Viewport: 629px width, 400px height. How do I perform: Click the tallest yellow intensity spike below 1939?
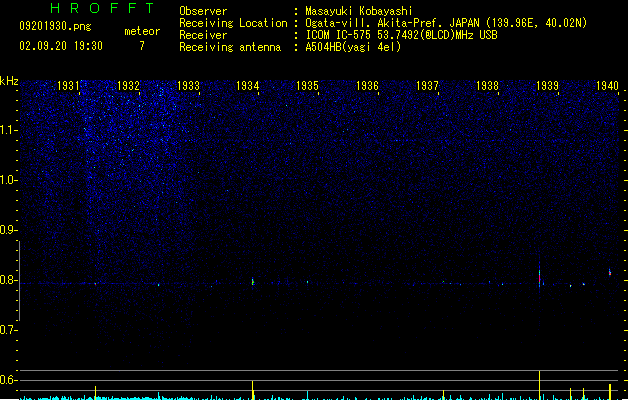(x=540, y=385)
